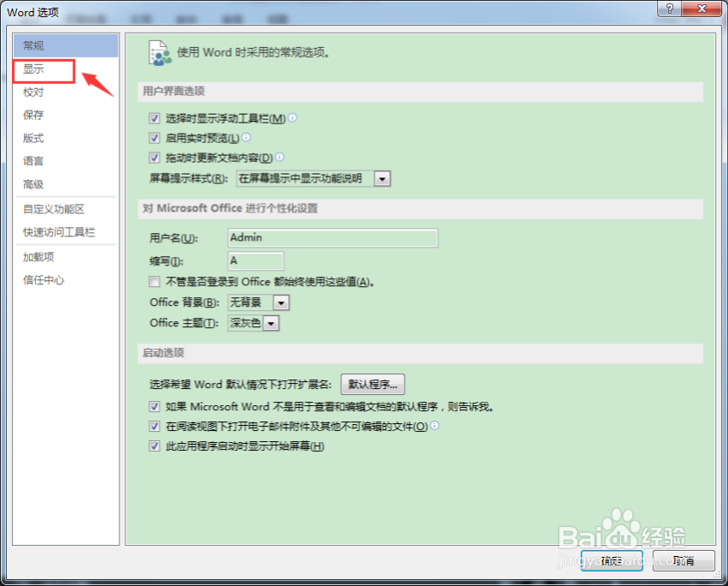Click the general options people icon at top
Screen dimensions: 728x586
pos(159,51)
